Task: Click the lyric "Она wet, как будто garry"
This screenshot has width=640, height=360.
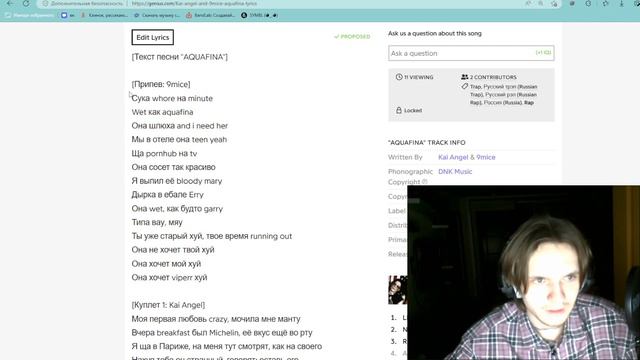Action: 177,209
